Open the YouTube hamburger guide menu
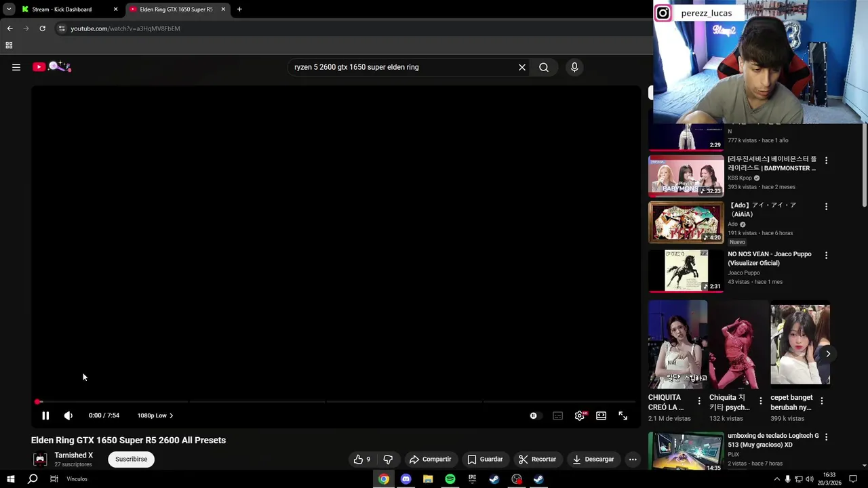Image resolution: width=868 pixels, height=488 pixels. (x=16, y=67)
